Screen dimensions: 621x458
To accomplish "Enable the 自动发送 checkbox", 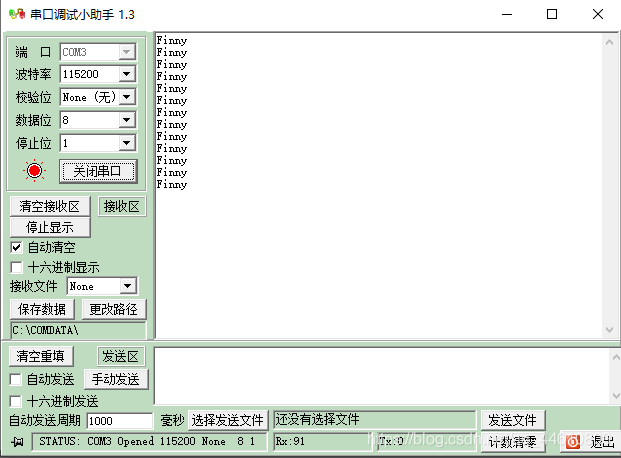I will [x=15, y=380].
